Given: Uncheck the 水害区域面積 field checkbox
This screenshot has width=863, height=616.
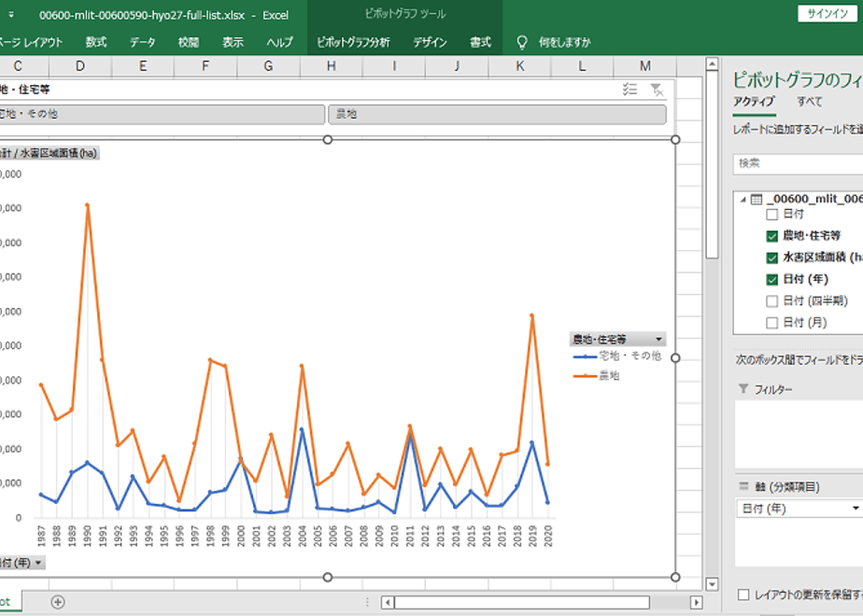Looking at the screenshot, I should 771,258.
